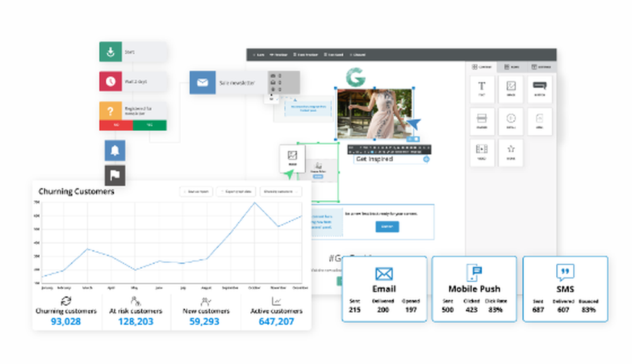Click the Mobile Push clicked value '423'
Viewport: 632px width, 364px height.
pyautogui.click(x=471, y=310)
